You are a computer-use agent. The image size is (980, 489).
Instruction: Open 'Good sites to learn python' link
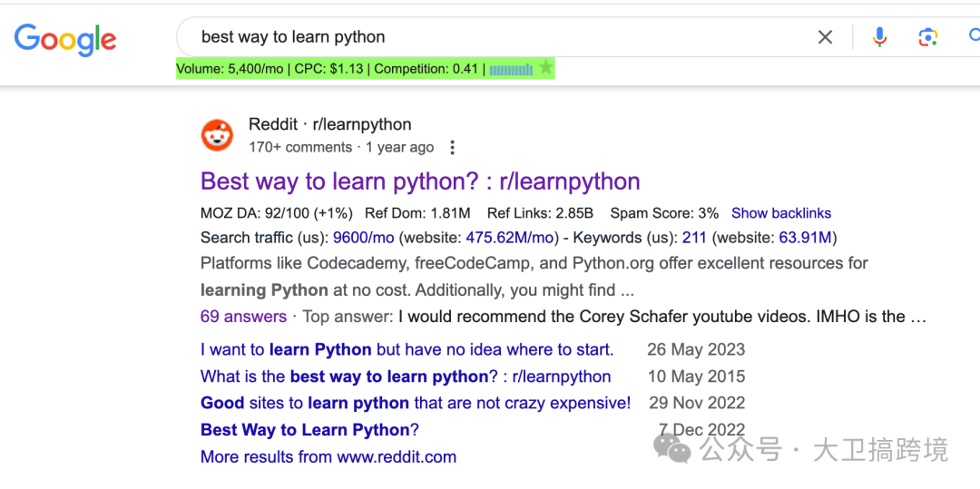[x=416, y=404]
